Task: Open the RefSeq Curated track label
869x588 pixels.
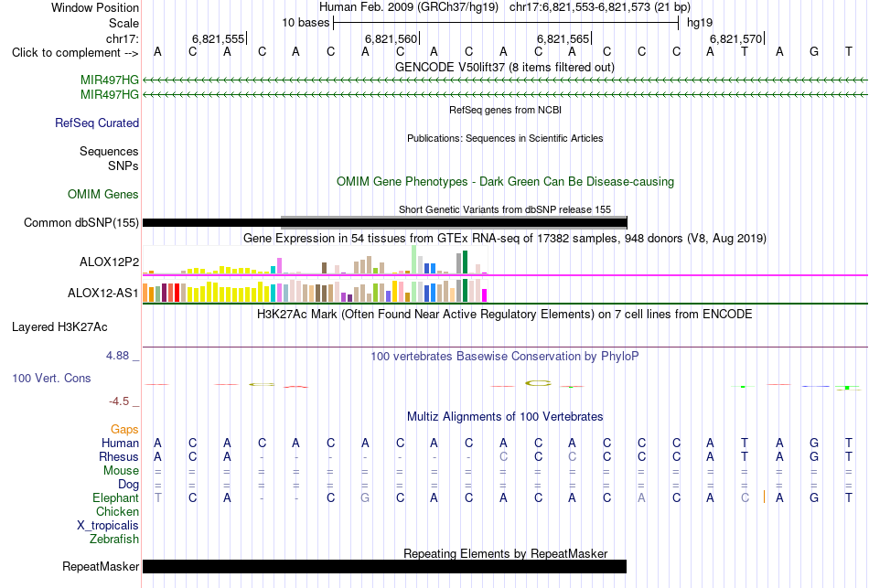Action: pos(96,123)
